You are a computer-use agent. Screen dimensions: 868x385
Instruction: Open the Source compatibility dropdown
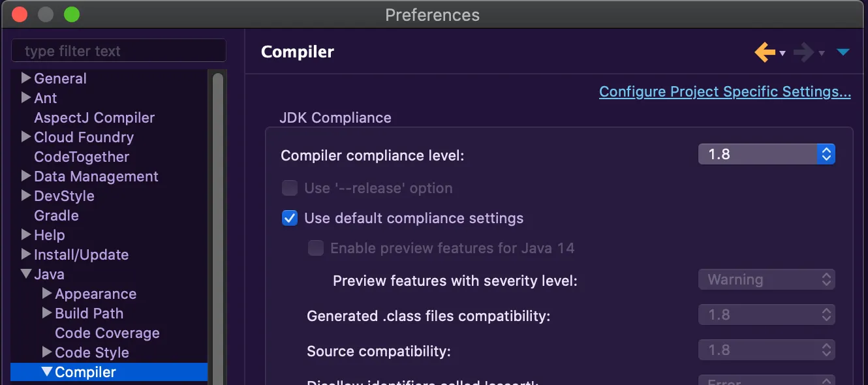(x=766, y=350)
